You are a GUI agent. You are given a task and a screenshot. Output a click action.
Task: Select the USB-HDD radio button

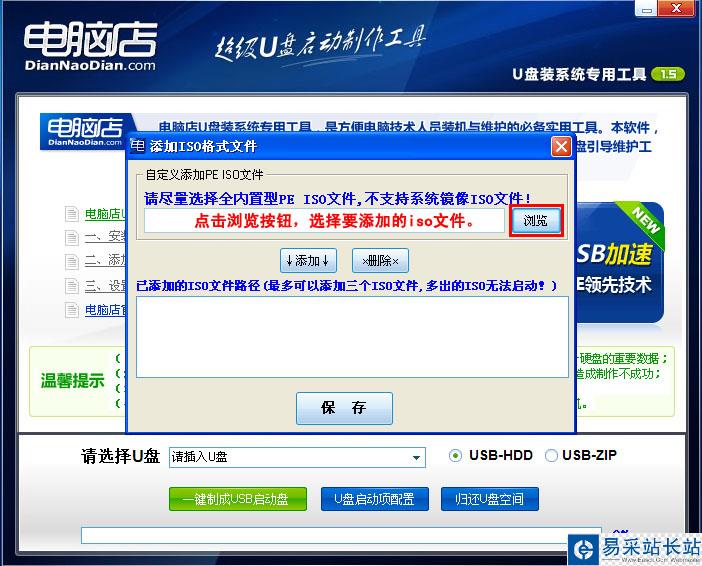pyautogui.click(x=455, y=456)
